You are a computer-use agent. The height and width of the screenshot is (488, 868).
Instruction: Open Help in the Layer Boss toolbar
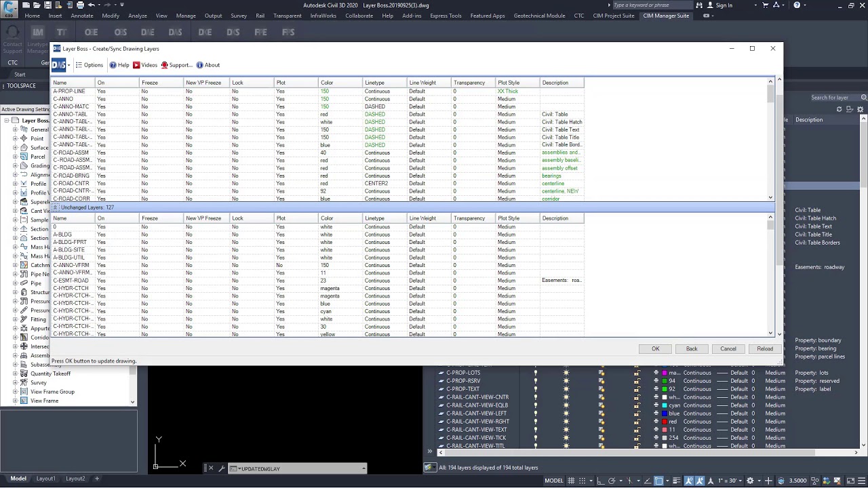(x=119, y=65)
